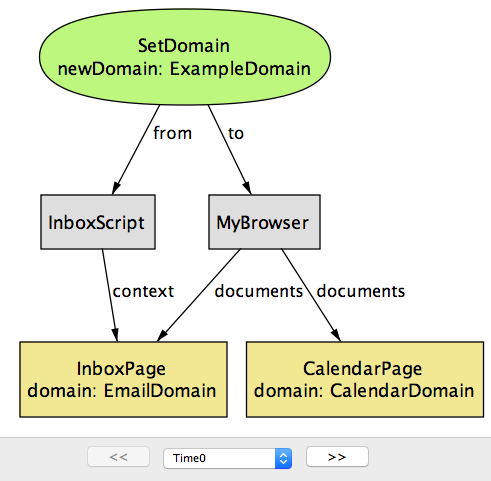Select the MyBrowser gray node
The width and height of the screenshot is (491, 481).
(265, 222)
